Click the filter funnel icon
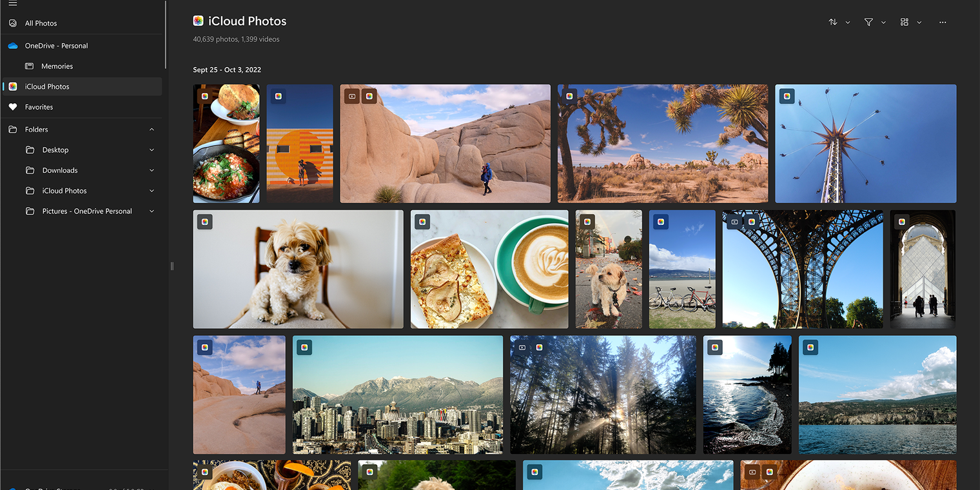980x490 pixels. [868, 22]
